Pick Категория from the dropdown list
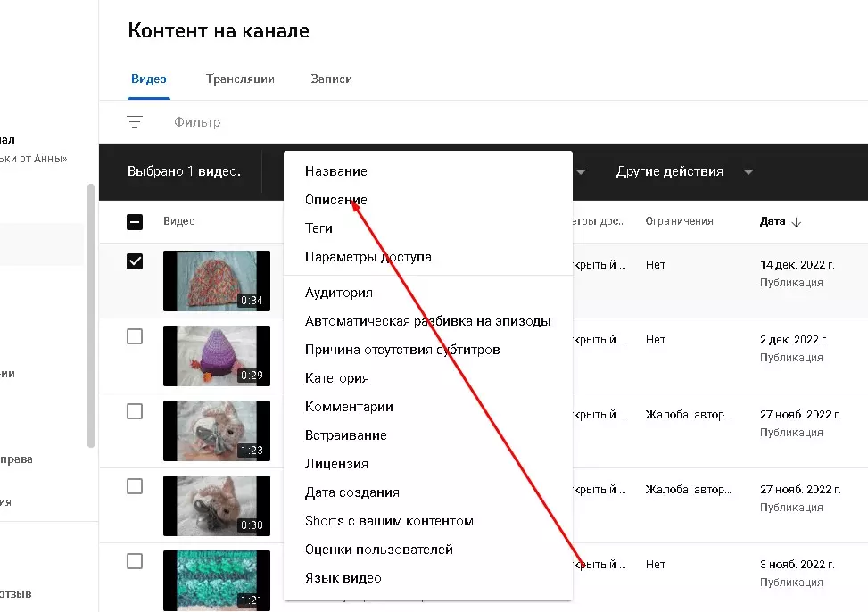 click(337, 378)
